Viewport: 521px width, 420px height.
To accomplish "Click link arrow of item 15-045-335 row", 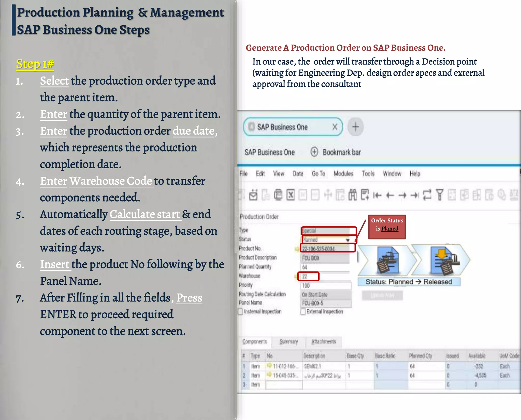I will 269,375.
